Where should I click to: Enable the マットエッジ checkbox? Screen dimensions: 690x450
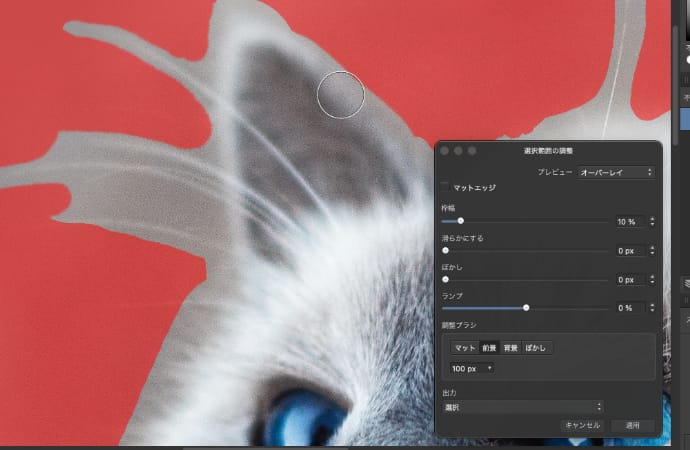pos(445,187)
